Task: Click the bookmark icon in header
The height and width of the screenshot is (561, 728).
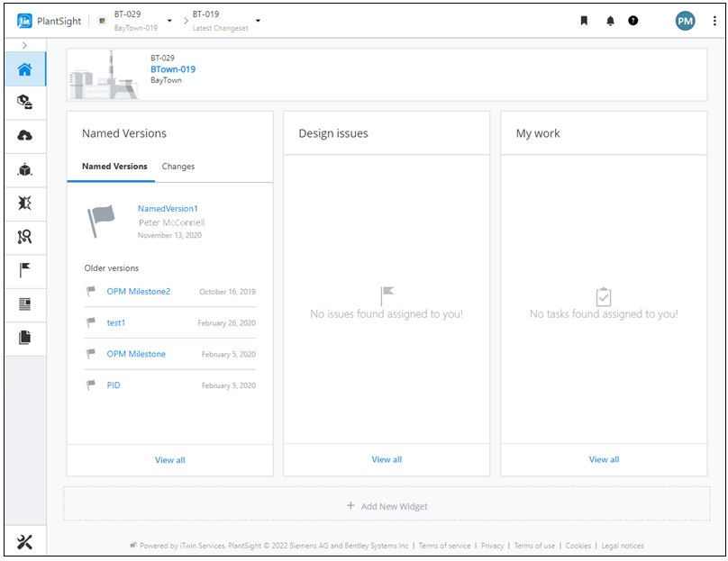Action: 584,21
